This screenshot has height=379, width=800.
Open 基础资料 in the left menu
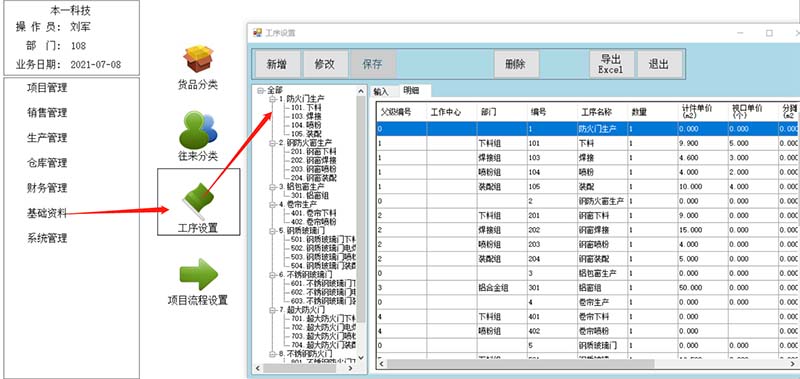[47, 213]
